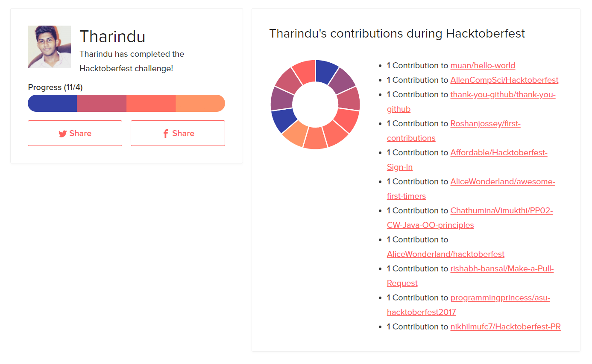This screenshot has height=364, width=592.
Task: Click the coral third progress bar segment
Action: pos(151,103)
